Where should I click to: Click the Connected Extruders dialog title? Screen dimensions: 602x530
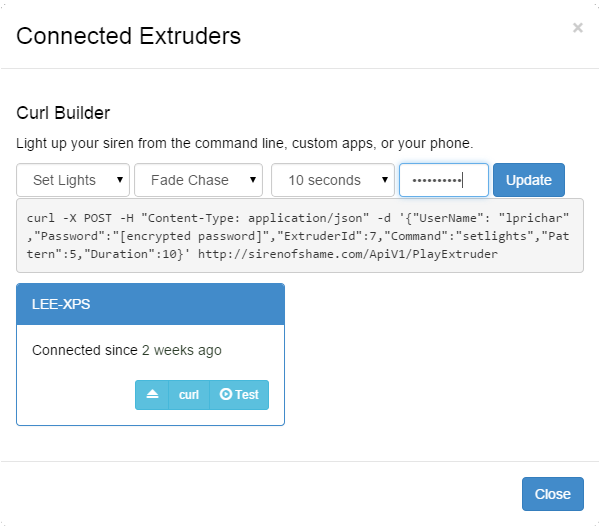pos(129,36)
